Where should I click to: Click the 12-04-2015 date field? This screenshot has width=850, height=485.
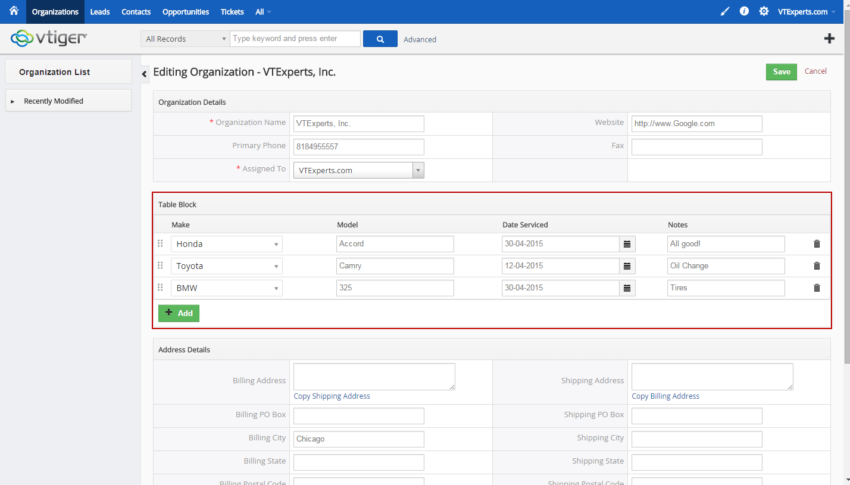[x=561, y=266]
